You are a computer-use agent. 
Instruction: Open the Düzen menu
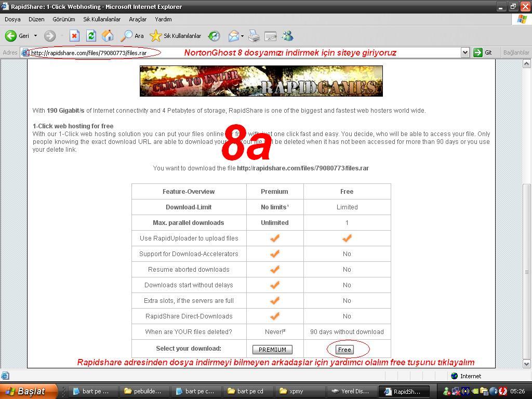36,19
